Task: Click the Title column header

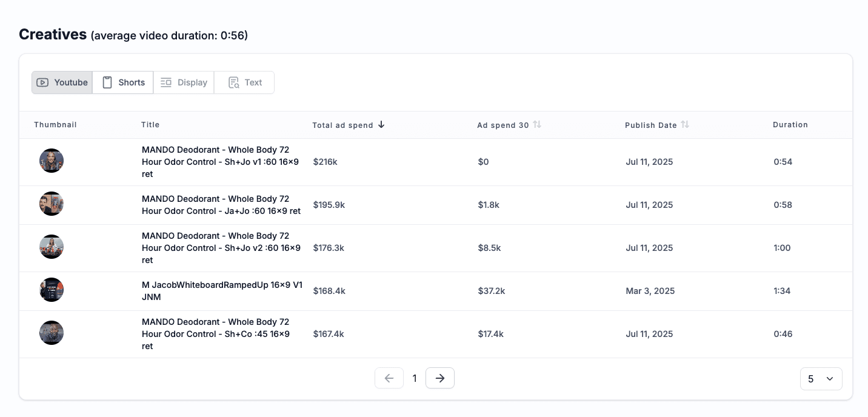Action: 150,125
